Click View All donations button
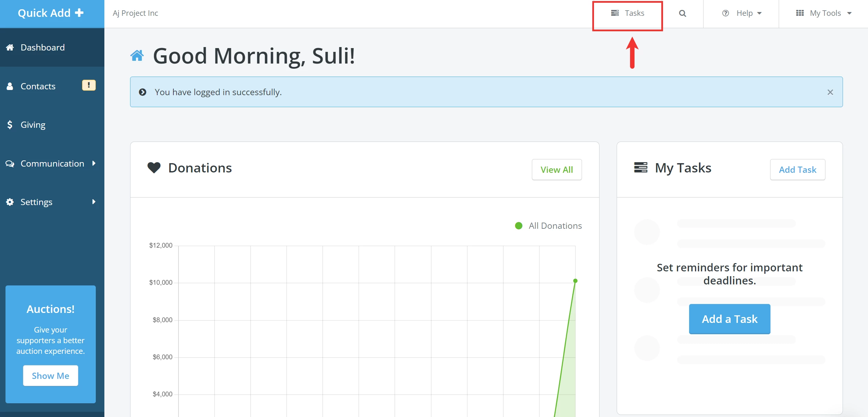The image size is (868, 417). 557,169
